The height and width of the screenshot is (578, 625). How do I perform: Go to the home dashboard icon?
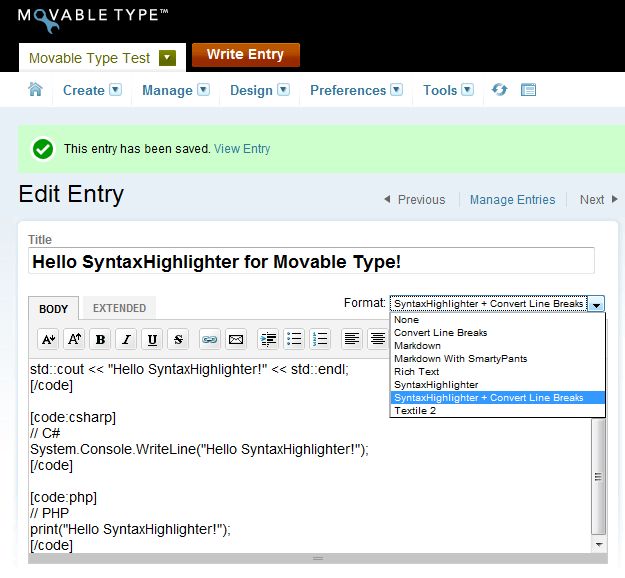pos(35,89)
